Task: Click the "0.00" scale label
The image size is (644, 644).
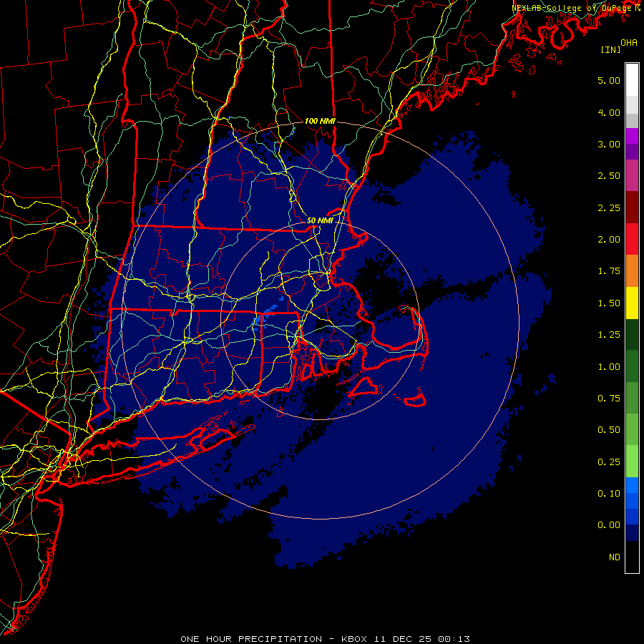Action: pyautogui.click(x=609, y=525)
